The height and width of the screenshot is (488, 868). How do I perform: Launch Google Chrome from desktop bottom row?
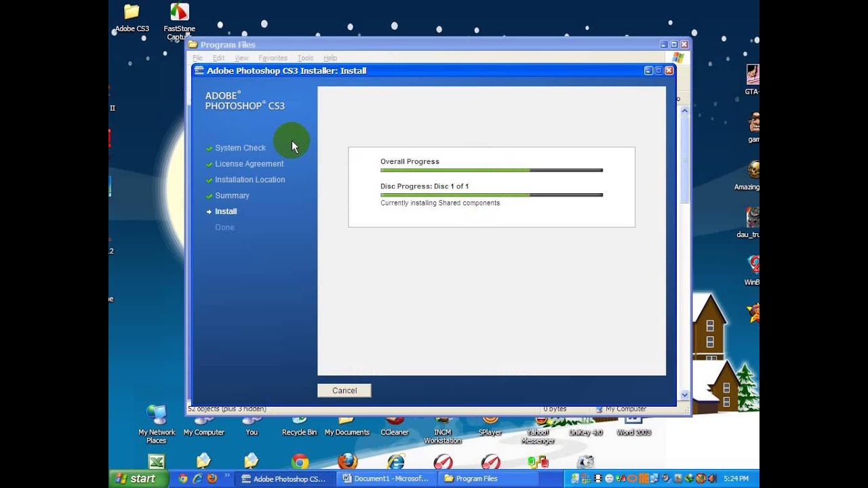point(300,462)
